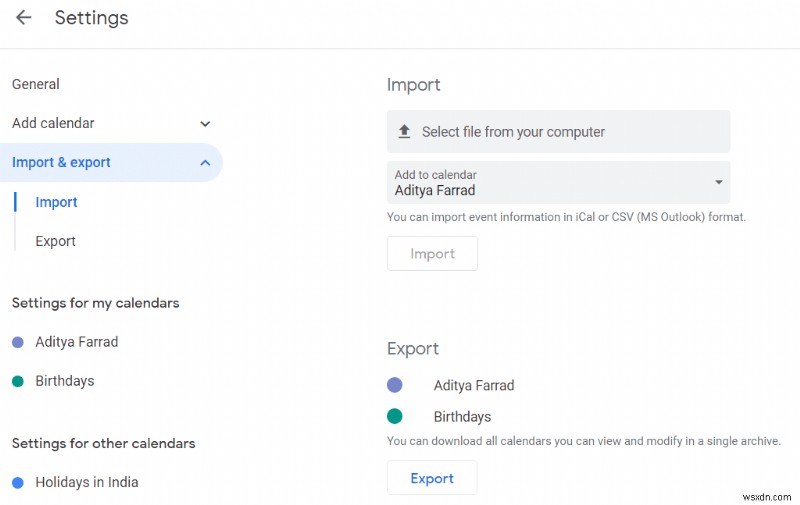The height and width of the screenshot is (505, 800).
Task: Open Aditya Farrad calendar settings in the sidebar
Action: pyautogui.click(x=77, y=342)
